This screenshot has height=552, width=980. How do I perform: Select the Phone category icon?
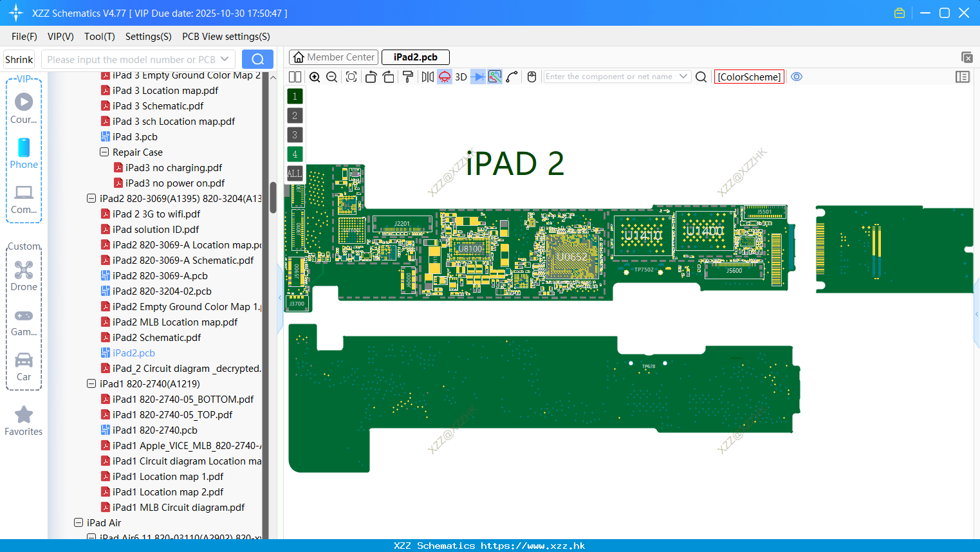tap(24, 154)
